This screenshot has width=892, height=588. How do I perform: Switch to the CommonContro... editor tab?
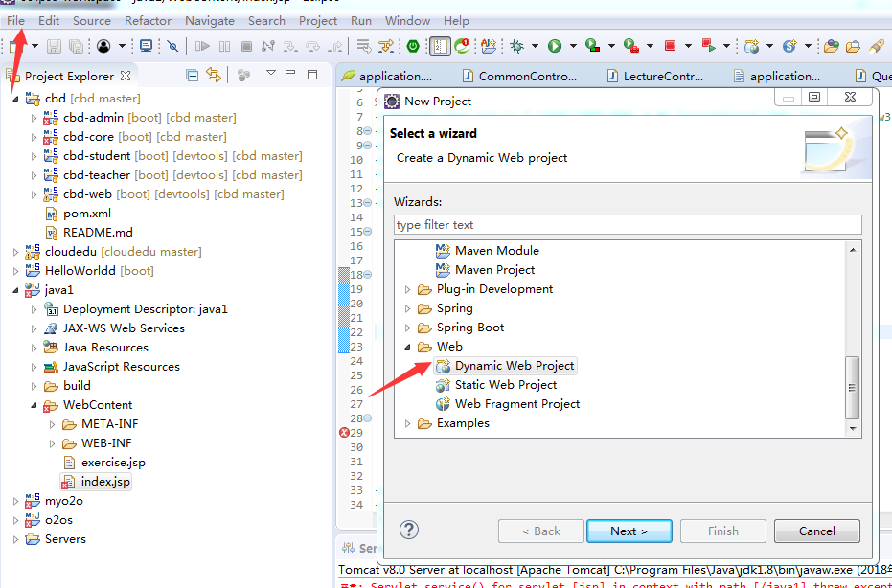pyautogui.click(x=520, y=77)
